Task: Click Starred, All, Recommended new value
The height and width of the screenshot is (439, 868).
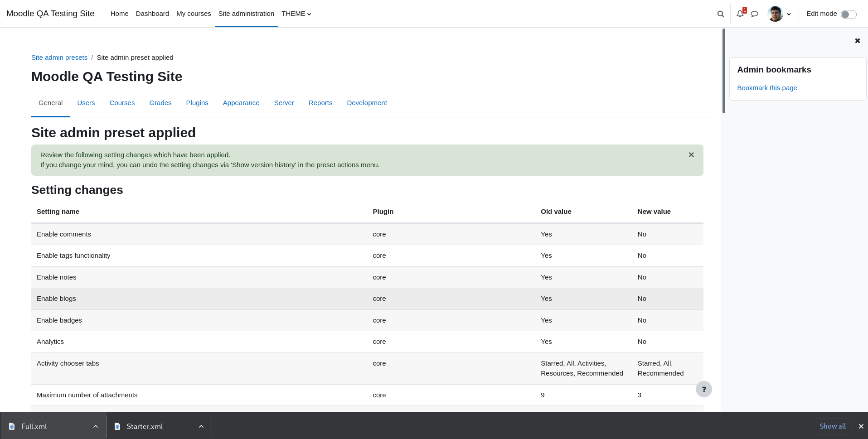Action: coord(660,368)
